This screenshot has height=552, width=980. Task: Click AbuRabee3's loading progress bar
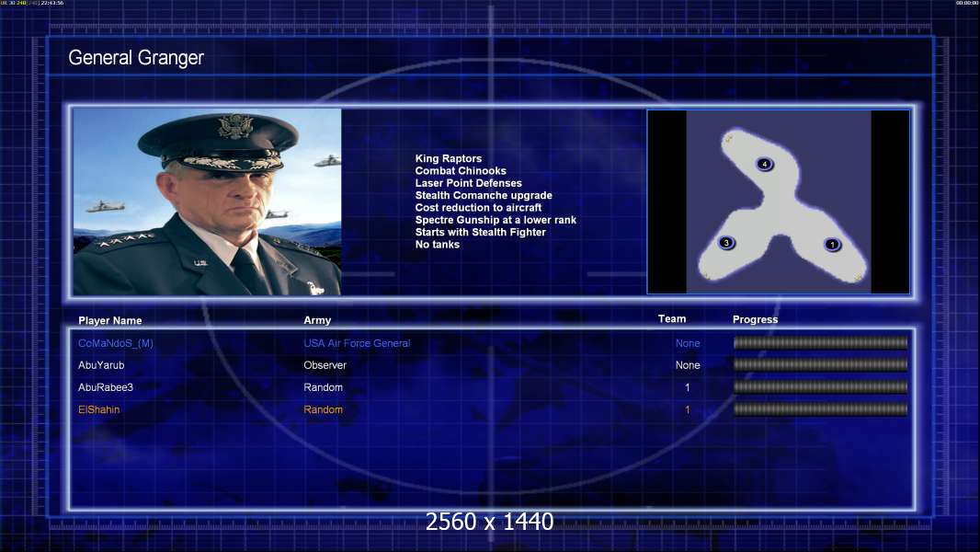(x=820, y=387)
